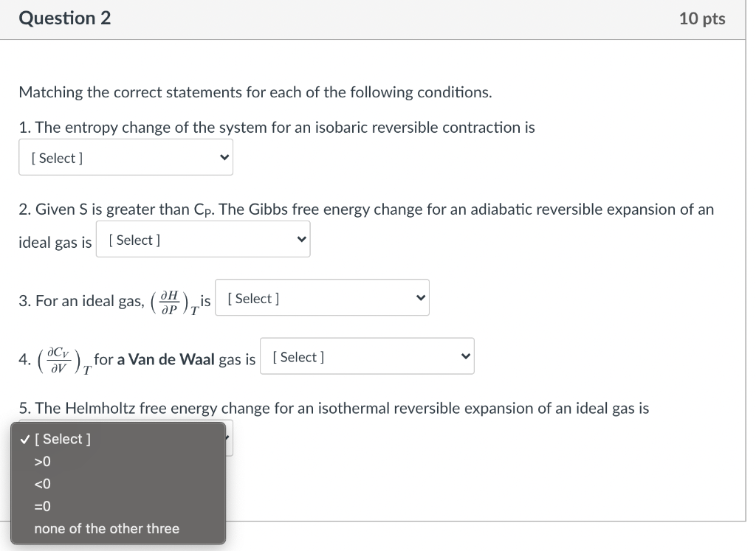Click the chevron arrow of question 4's dropdown

click(464, 356)
